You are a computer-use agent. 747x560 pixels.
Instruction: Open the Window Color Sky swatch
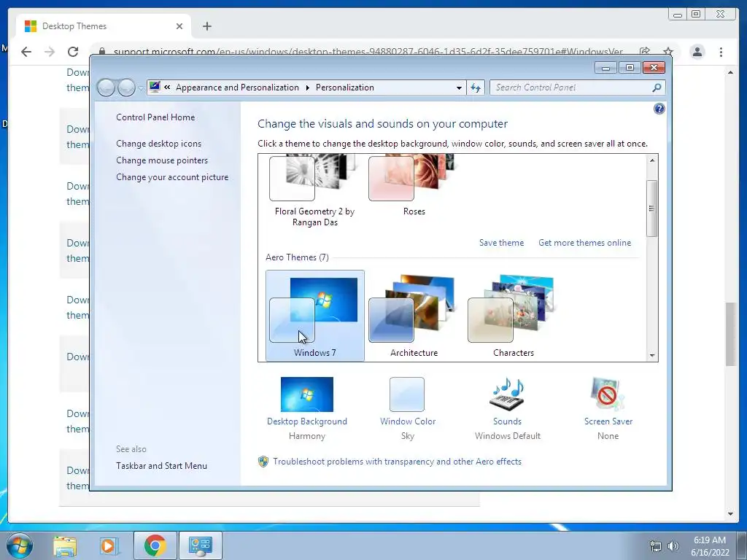click(407, 394)
